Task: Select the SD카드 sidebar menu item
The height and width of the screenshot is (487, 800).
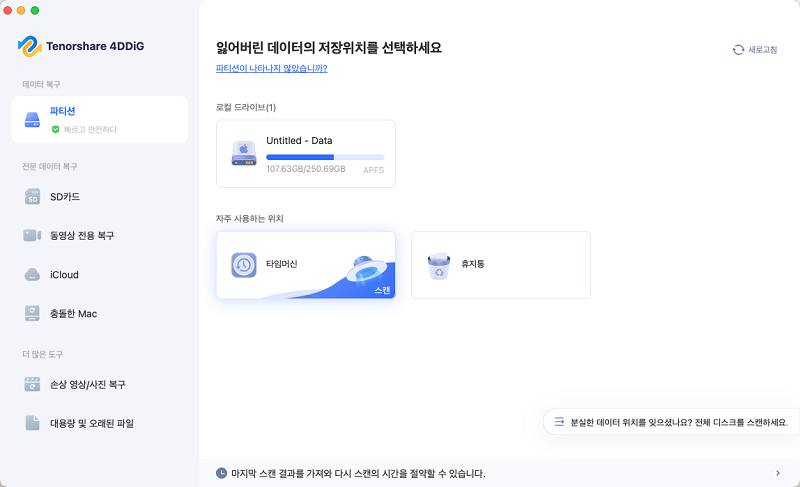Action: click(x=65, y=196)
